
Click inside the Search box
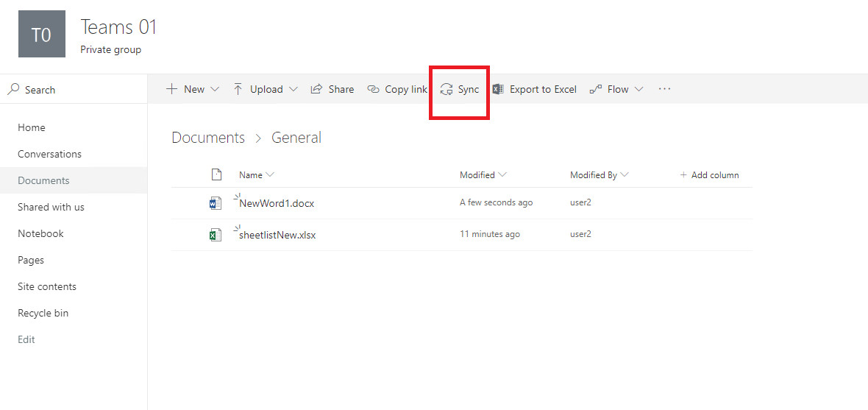pos(74,89)
